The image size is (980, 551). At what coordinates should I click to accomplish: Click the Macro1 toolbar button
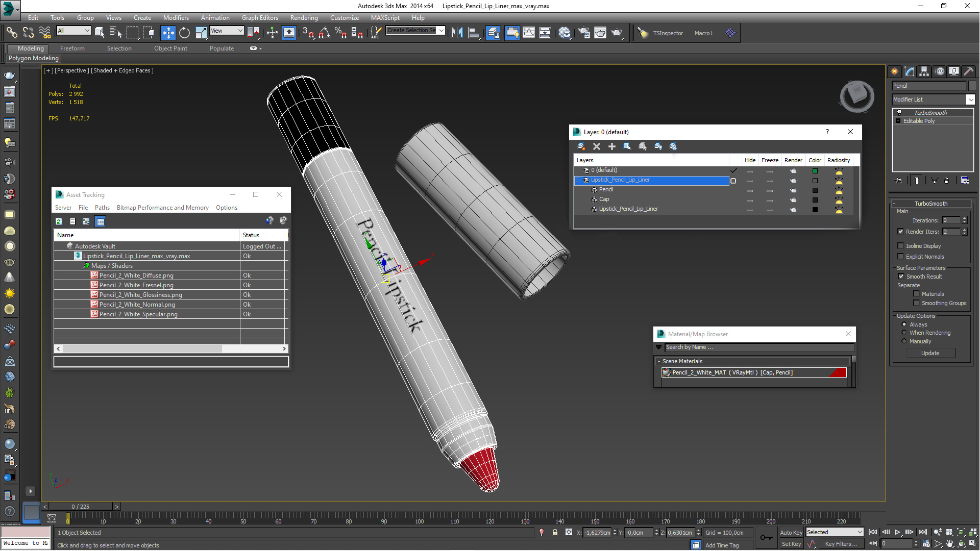click(x=703, y=33)
